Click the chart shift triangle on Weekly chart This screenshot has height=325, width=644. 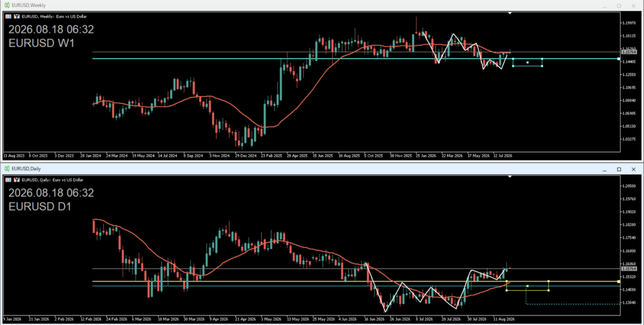[x=509, y=13]
